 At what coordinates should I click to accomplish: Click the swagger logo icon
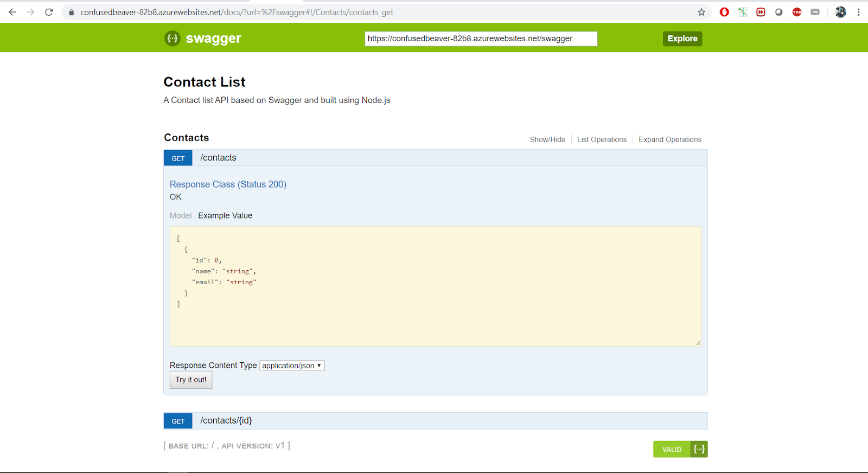[x=172, y=38]
